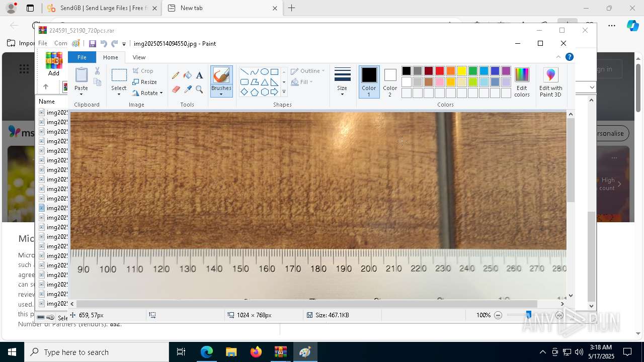Switch to the Home tab
Screen dimensions: 644x362
point(110,57)
